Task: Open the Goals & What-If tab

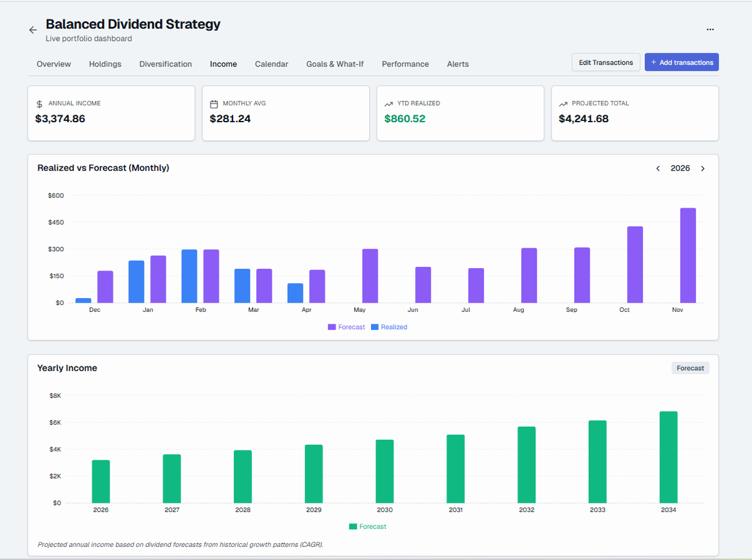Action: (335, 64)
